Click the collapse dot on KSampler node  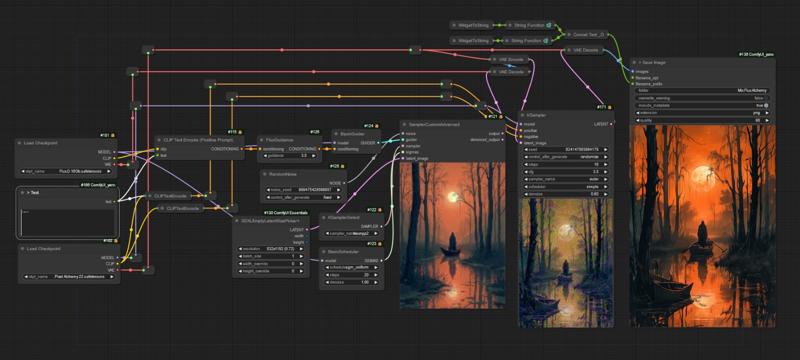[x=522, y=115]
